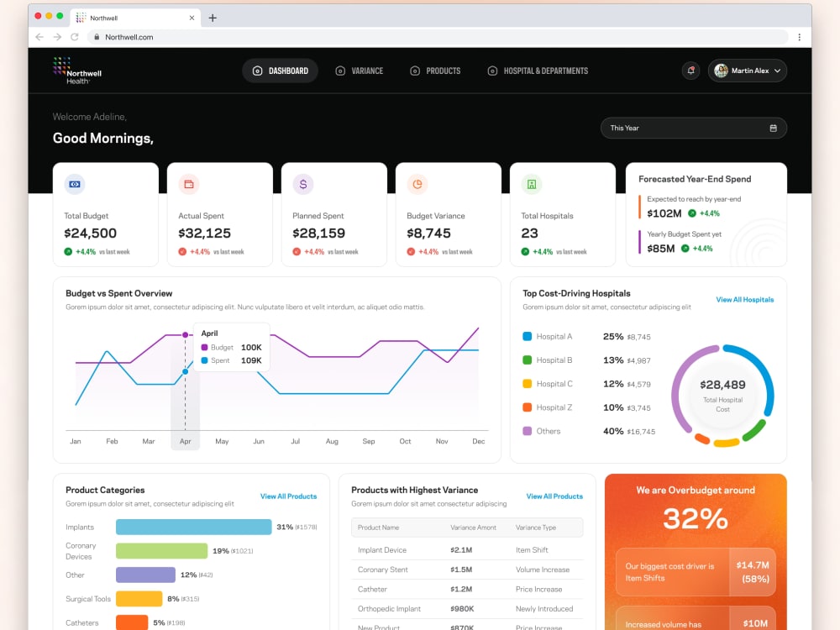This screenshot has height=630, width=840.
Task: Switch to the Dashboard nav tab
Action: tap(281, 71)
